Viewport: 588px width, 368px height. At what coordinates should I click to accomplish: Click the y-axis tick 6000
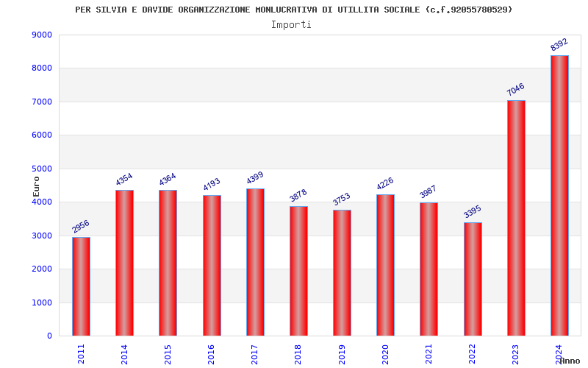(x=42, y=135)
